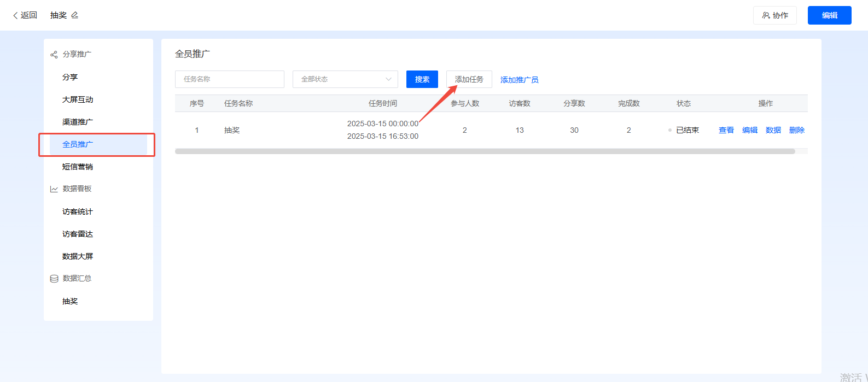Click the 全员推广 page heading

(x=193, y=54)
